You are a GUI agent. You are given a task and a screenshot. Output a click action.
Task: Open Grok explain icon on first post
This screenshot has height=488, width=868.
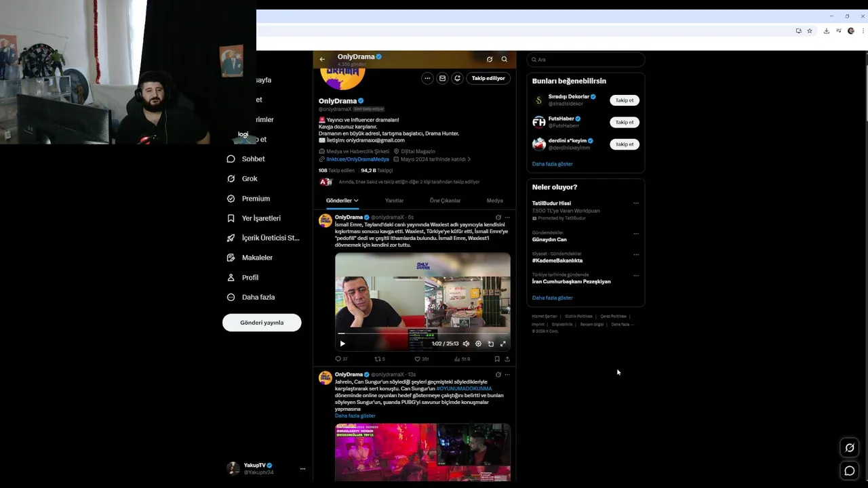pos(498,218)
